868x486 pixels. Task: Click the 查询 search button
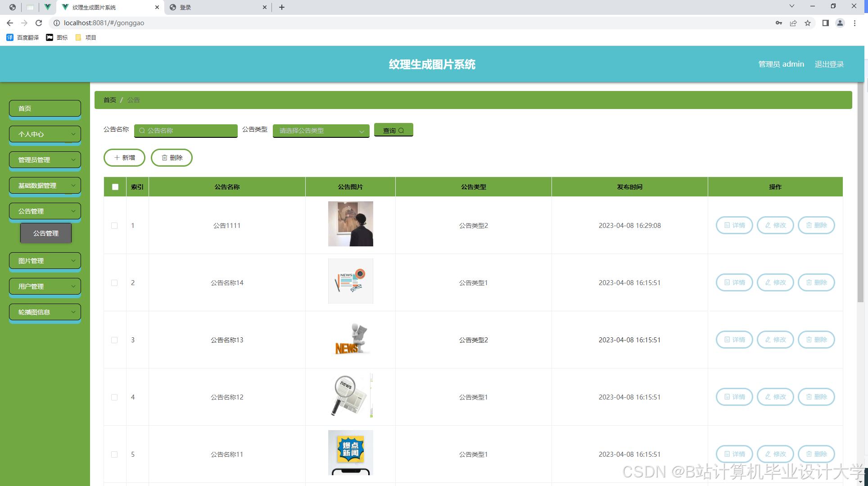coord(393,130)
